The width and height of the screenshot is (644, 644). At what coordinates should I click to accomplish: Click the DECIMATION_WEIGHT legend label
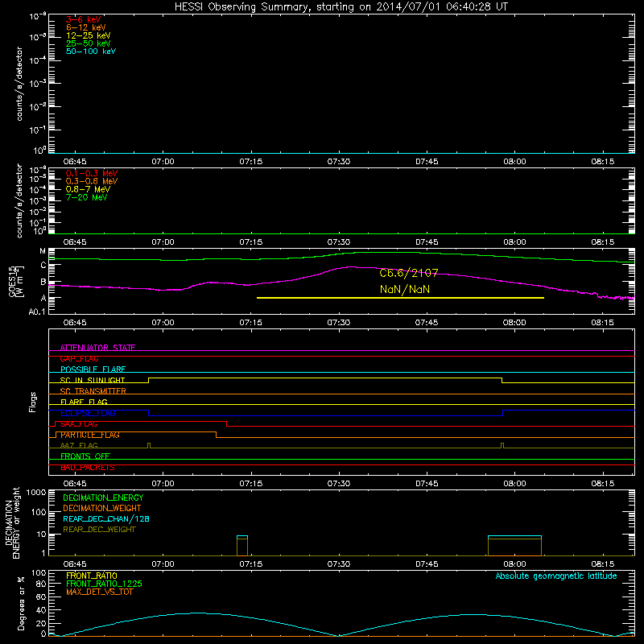[x=102, y=509]
